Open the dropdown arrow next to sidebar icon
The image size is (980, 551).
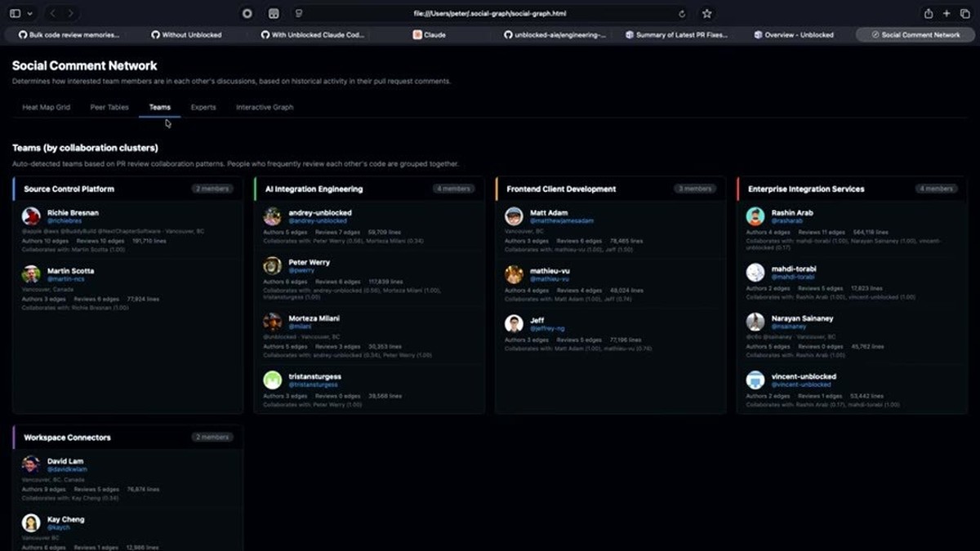pos(30,14)
